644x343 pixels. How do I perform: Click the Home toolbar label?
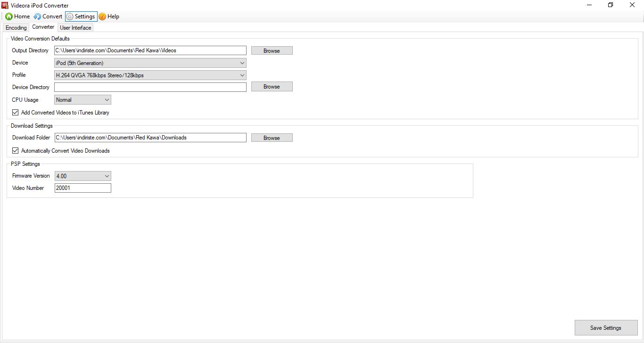point(22,16)
